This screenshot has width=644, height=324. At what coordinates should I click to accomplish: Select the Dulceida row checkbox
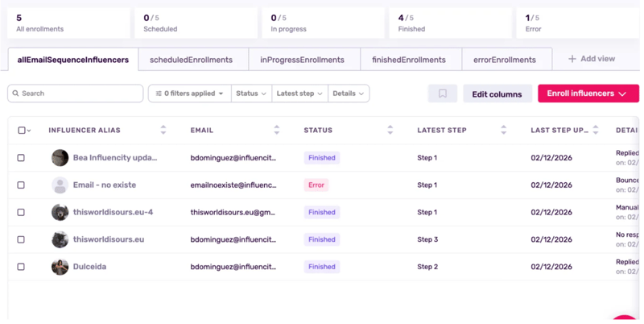pyautogui.click(x=21, y=267)
